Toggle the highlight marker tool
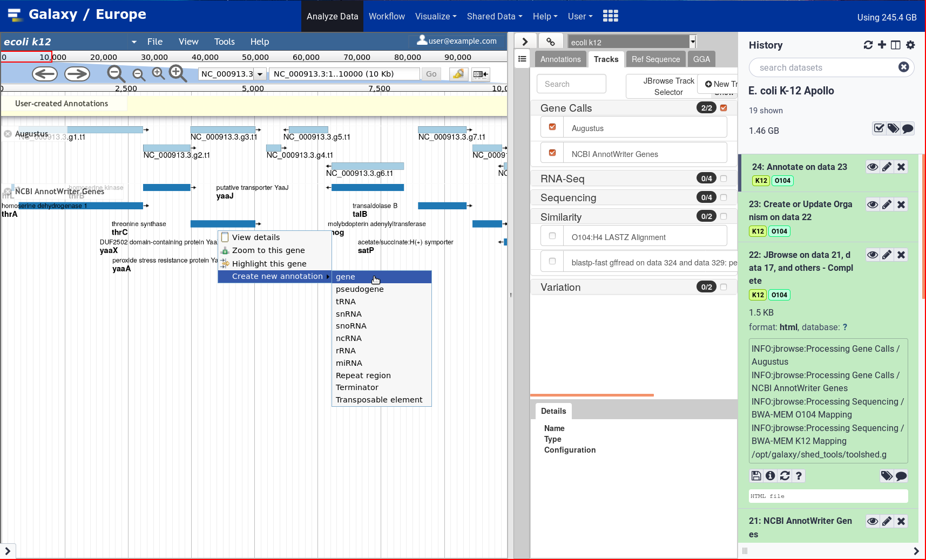This screenshot has height=560, width=926. (458, 74)
